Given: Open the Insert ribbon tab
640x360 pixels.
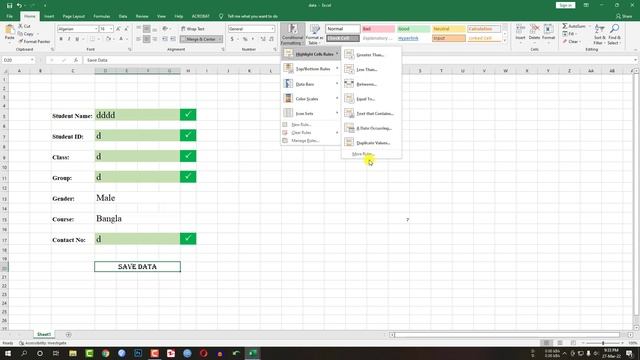Looking at the screenshot, I should (x=49, y=16).
